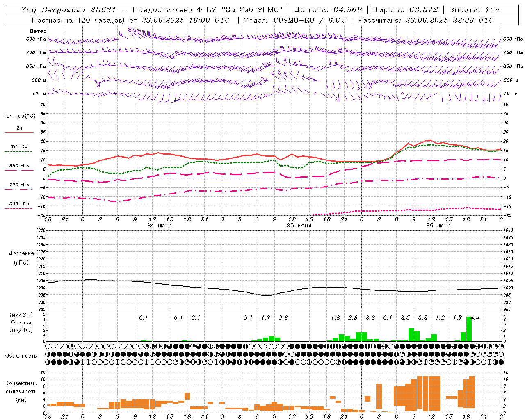This screenshot has width=525, height=420.
Task: Click the 0.6 precipitation total value
Action: (283, 317)
